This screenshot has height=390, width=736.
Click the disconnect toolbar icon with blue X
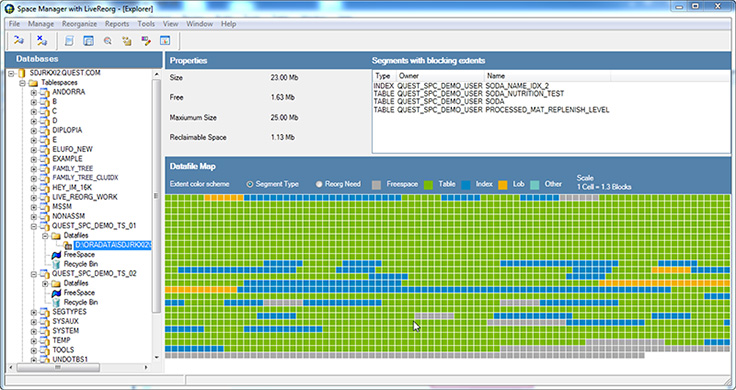click(x=42, y=41)
